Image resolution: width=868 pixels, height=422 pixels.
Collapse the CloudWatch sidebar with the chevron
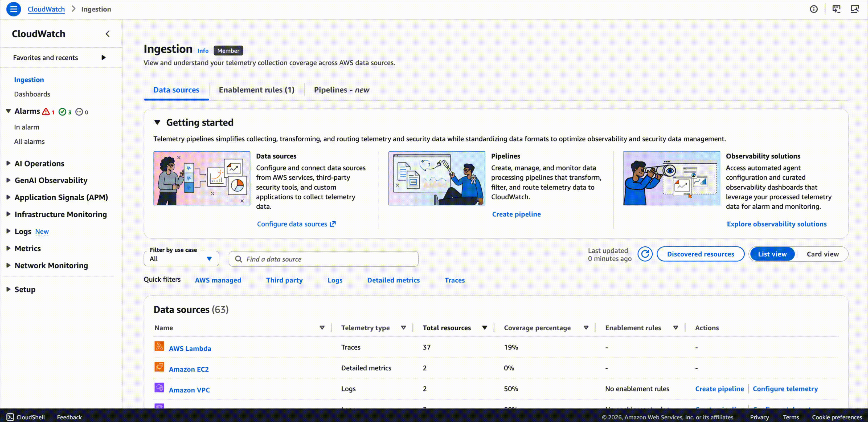(108, 34)
